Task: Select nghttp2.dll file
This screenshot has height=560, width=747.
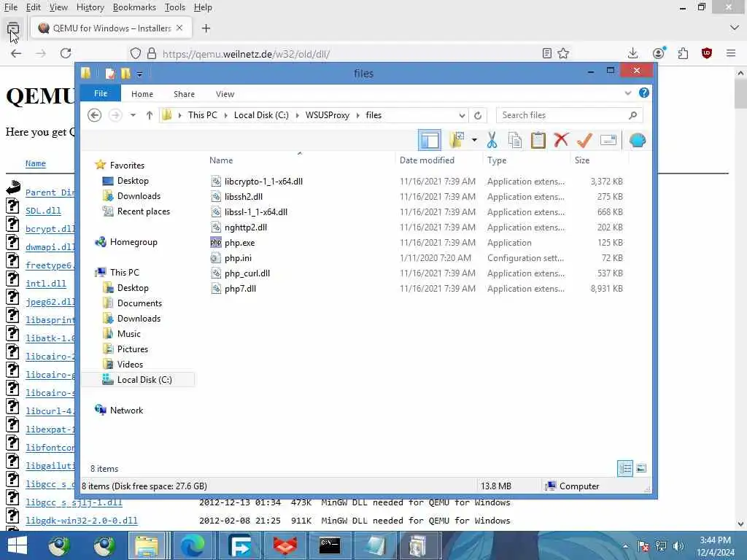Action: [245, 227]
